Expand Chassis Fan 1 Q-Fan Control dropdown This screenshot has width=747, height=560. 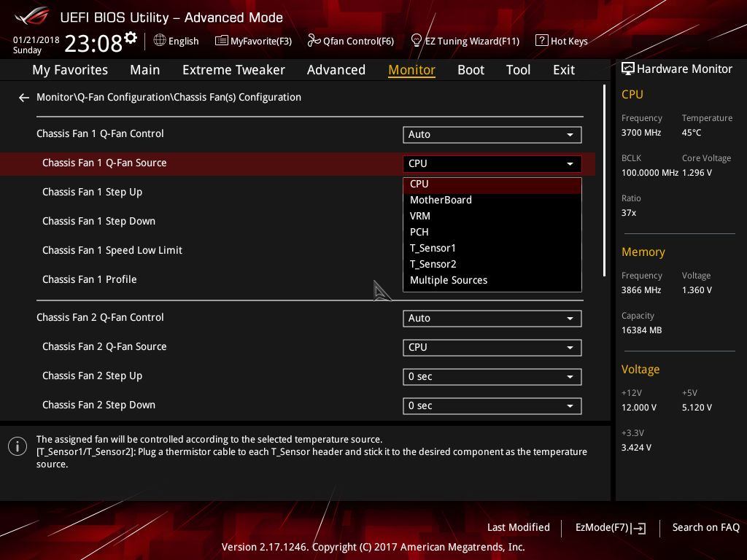tap(492, 135)
